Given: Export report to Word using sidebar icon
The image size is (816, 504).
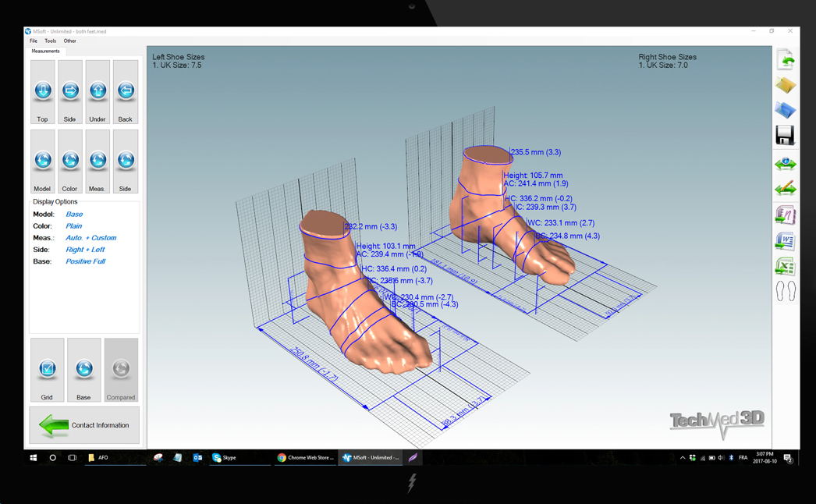Looking at the screenshot, I should [x=785, y=240].
